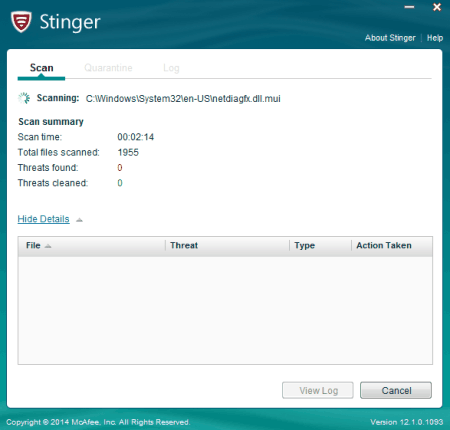Click the McAfee Stinger shield logo
The height and width of the screenshot is (430, 450).
21,22
